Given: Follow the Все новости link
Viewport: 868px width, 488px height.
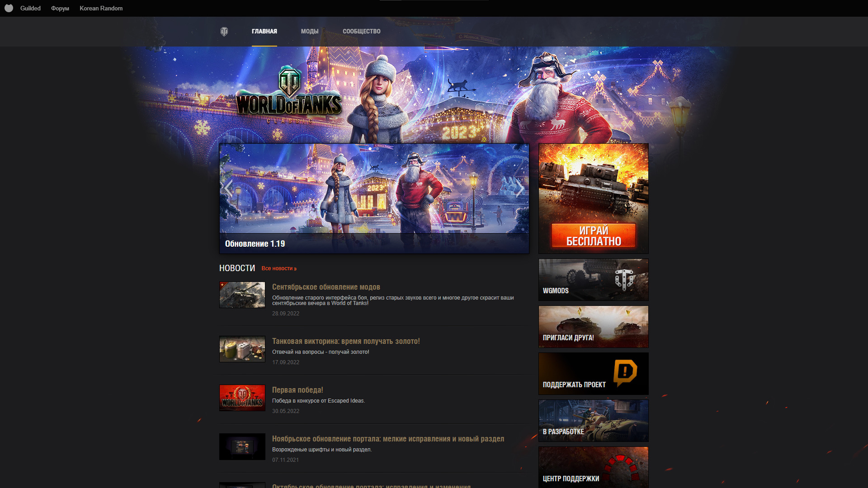Looking at the screenshot, I should 279,268.
